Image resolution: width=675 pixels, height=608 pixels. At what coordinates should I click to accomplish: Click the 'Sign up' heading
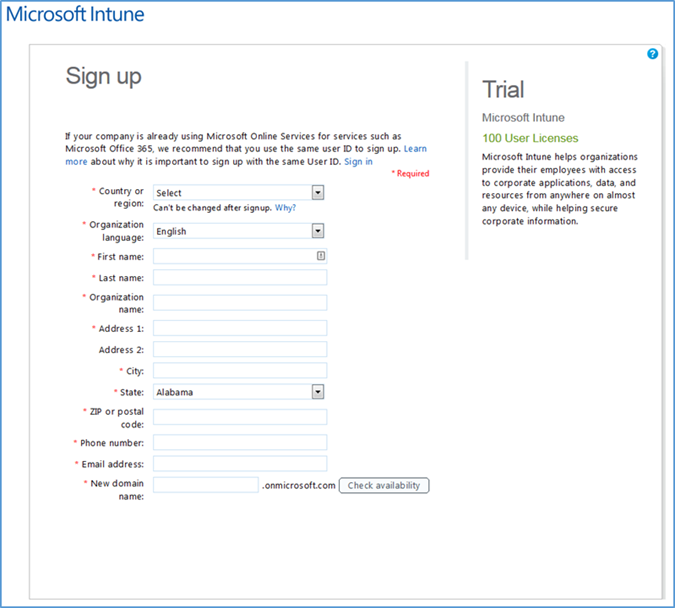pos(103,78)
